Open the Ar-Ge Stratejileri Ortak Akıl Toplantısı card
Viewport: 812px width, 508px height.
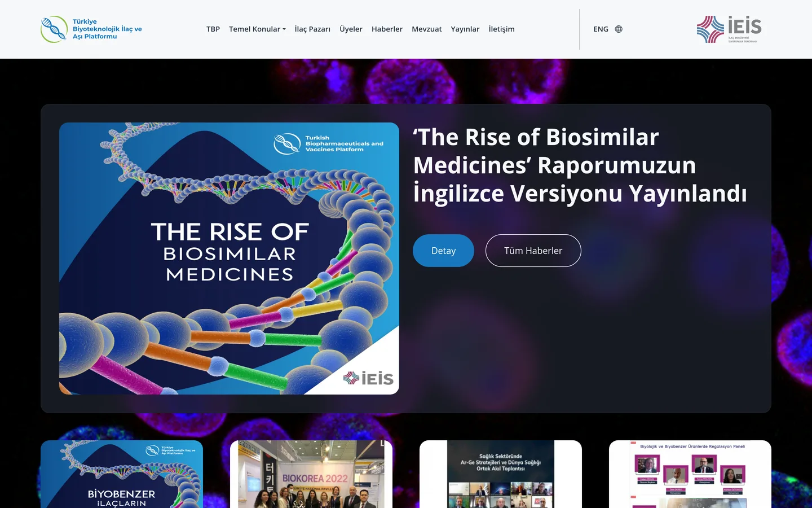(x=501, y=474)
